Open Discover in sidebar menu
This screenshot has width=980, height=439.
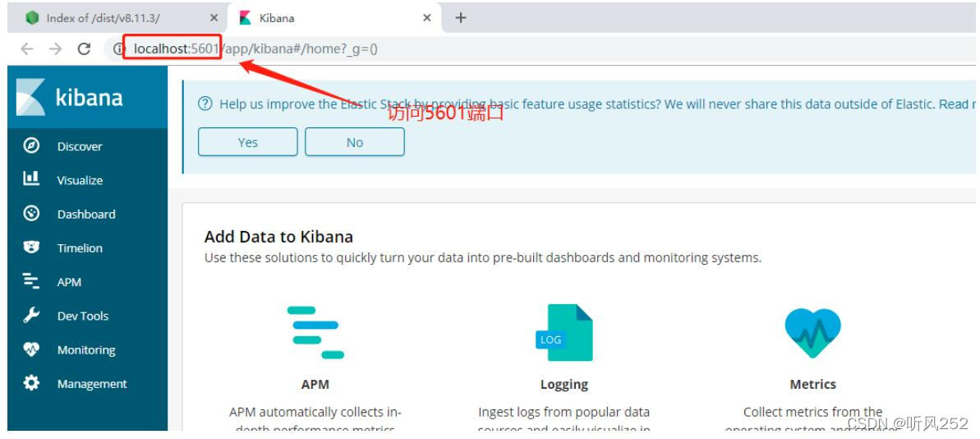[80, 146]
